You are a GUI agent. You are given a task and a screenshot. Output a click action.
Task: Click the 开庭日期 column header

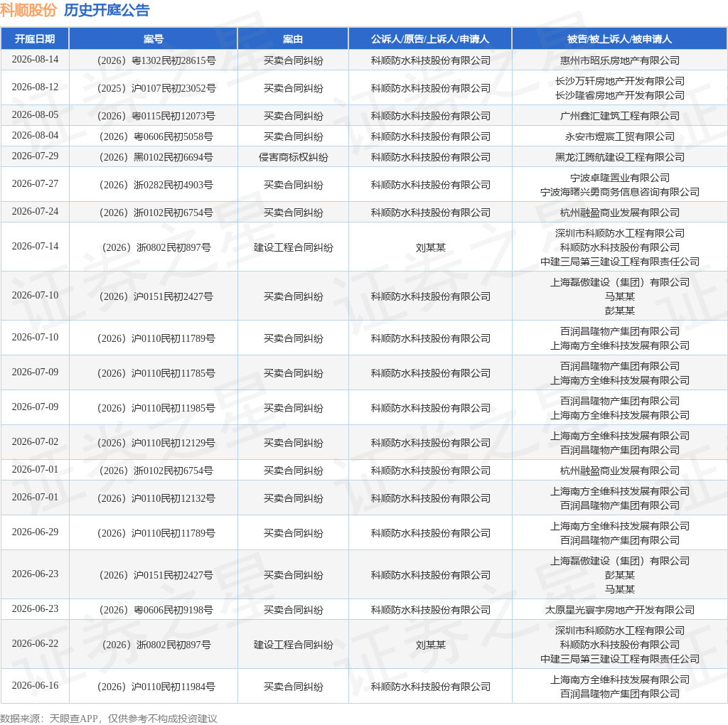(35, 39)
